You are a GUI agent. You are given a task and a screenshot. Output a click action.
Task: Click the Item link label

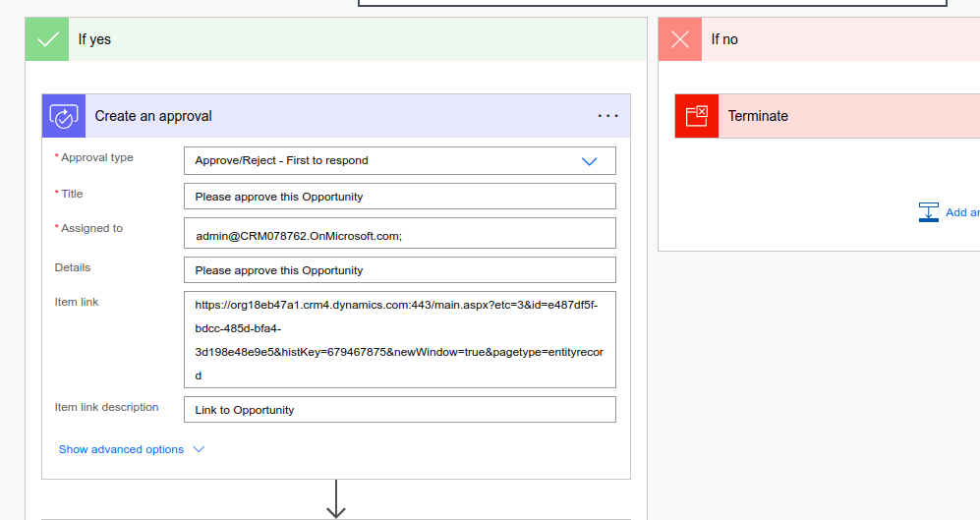tap(77, 302)
